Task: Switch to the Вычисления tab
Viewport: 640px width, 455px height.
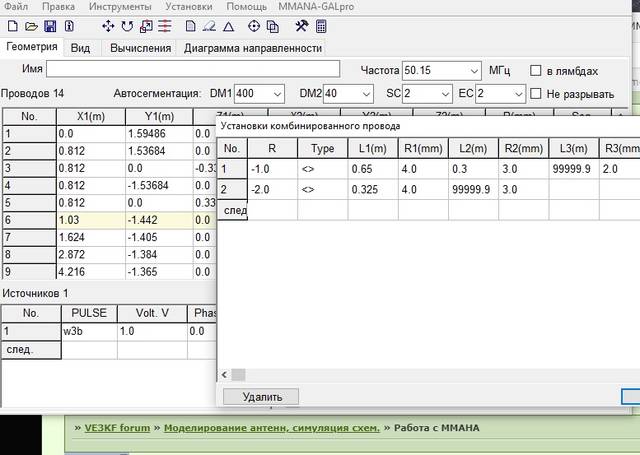Action: [x=140, y=48]
